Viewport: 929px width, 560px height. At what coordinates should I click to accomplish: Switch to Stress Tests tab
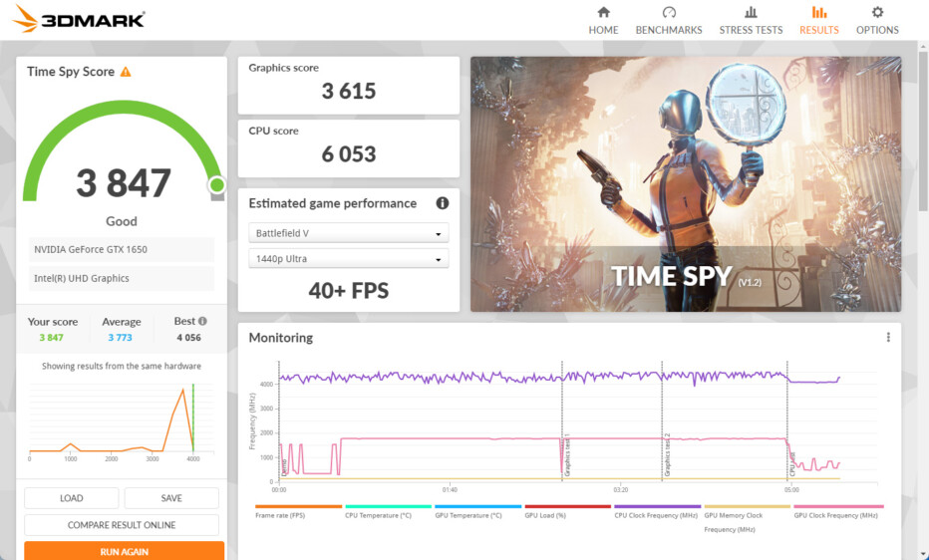[x=751, y=20]
